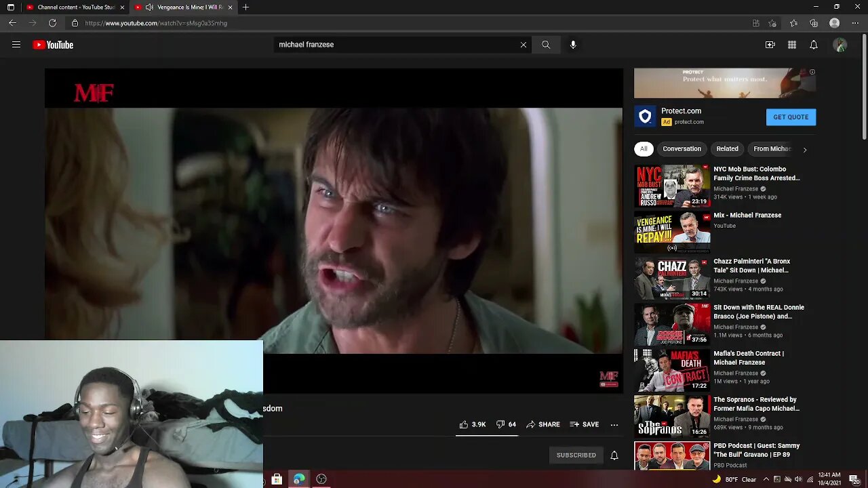Open Edge profile icon

[835, 23]
